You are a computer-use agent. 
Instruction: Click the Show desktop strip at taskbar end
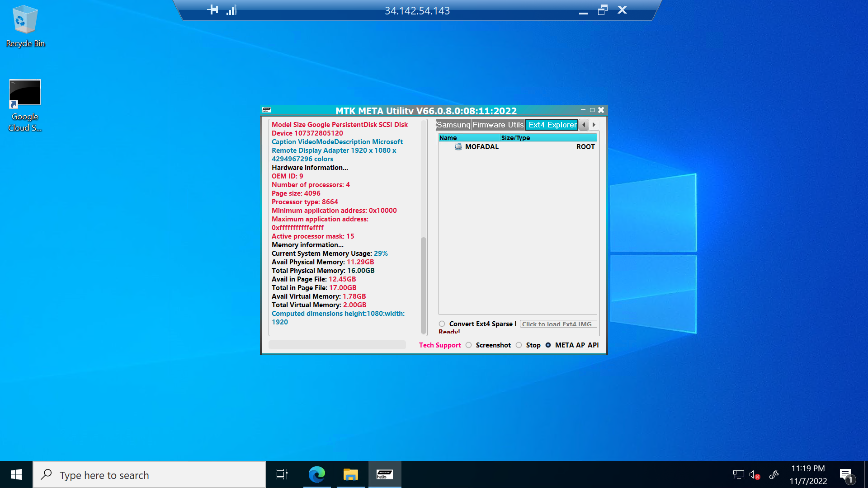[865, 474]
